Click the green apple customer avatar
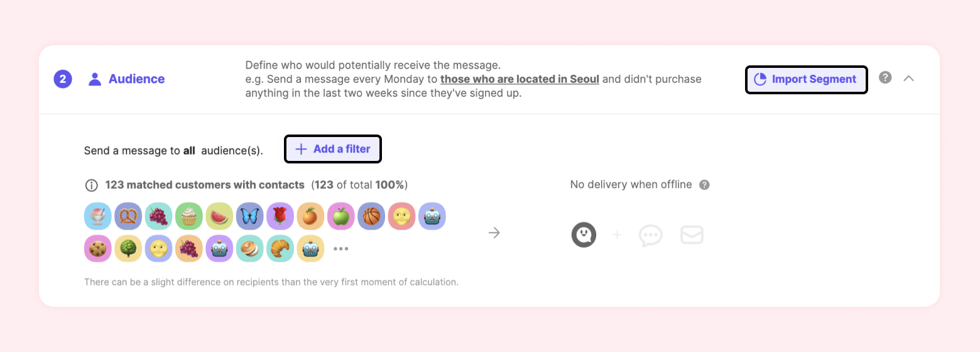The width and height of the screenshot is (980, 352). pyautogui.click(x=340, y=216)
